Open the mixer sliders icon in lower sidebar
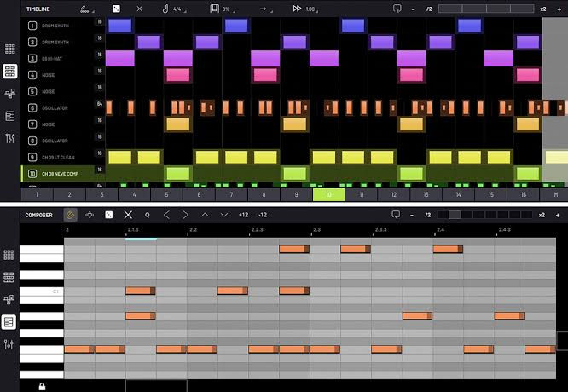The height and width of the screenshot is (392, 568). click(x=9, y=344)
